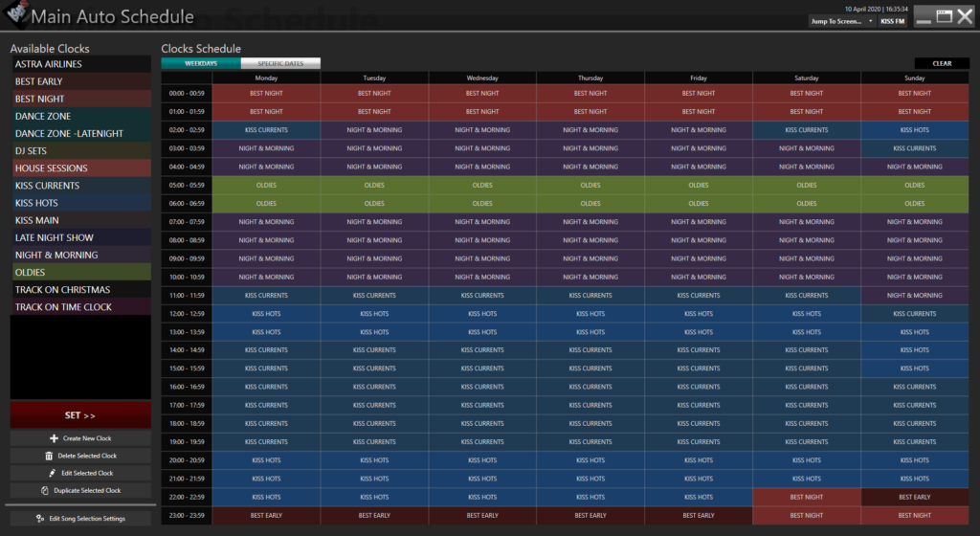Viewport: 980px width, 536px height.
Task: Click the copy icon for Duplicate Selected Clock
Action: tap(45, 490)
